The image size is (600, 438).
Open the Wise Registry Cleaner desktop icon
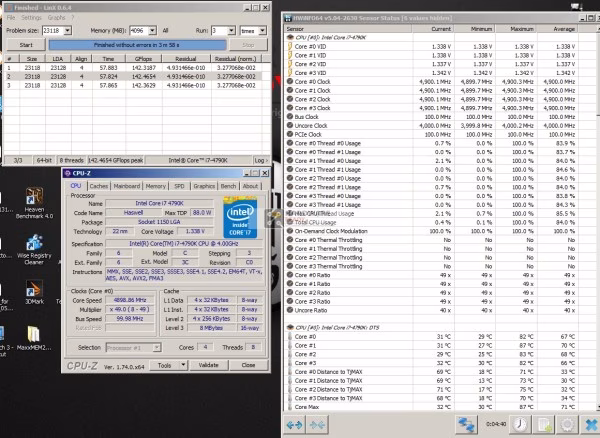34,249
